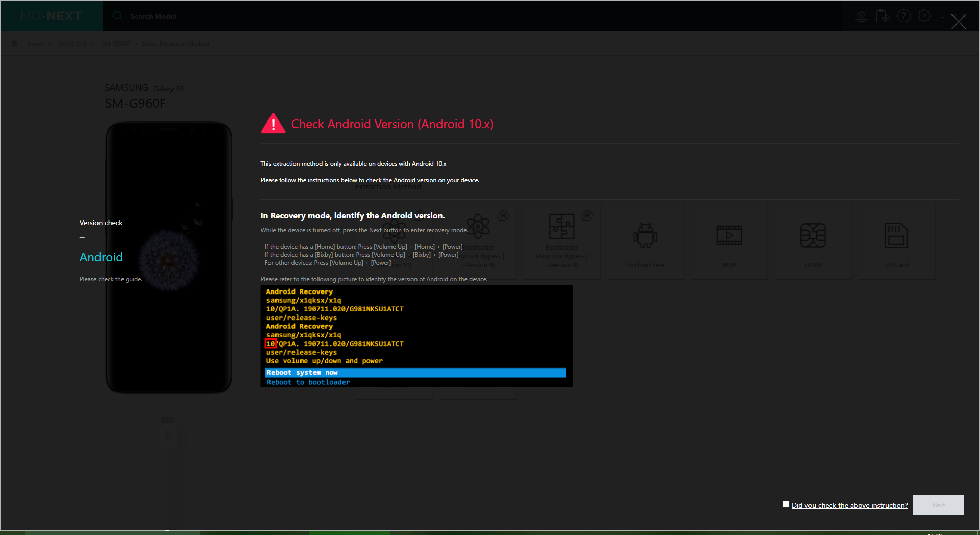This screenshot has height=535, width=980.
Task: Click the 'Reboot to bootloader' line
Action: click(308, 382)
